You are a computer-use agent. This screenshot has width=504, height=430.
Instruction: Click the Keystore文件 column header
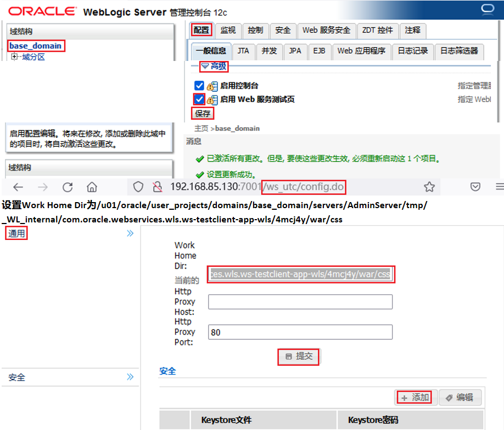click(264, 420)
